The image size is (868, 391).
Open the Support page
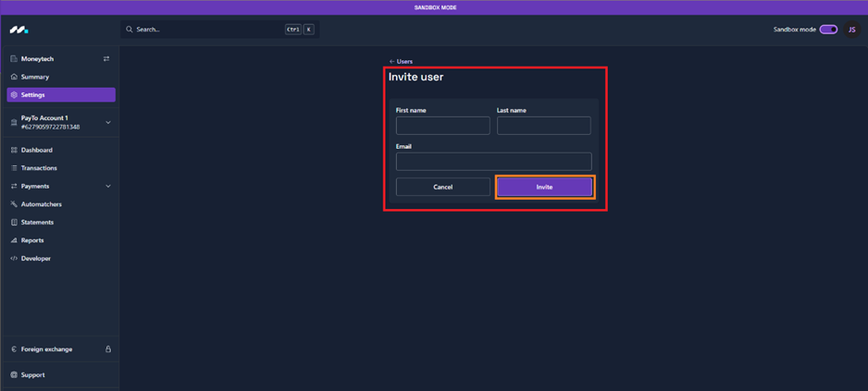click(61, 375)
